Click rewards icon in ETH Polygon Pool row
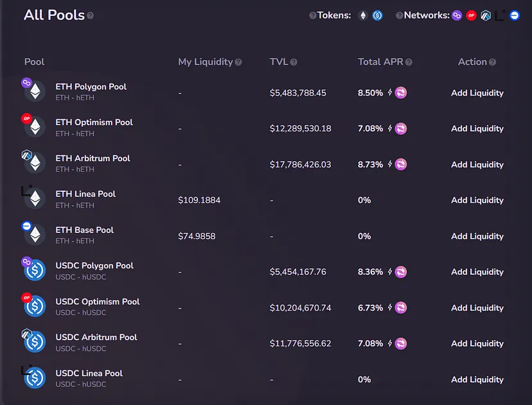This screenshot has height=405, width=532. [x=401, y=93]
